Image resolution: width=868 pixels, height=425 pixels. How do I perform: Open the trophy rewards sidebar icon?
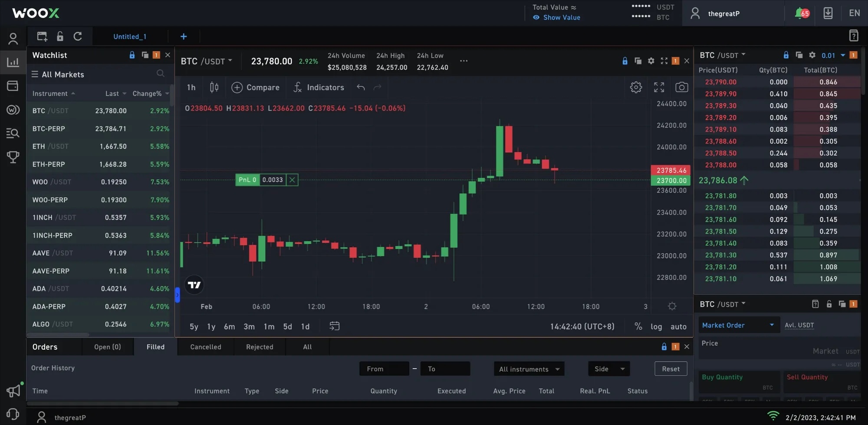pos(13,157)
